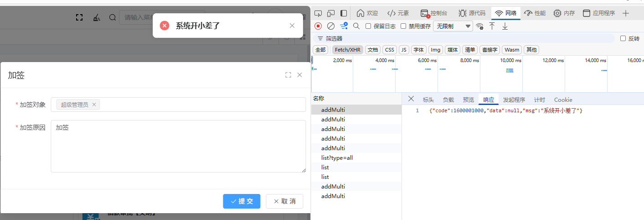Clear the network log

coord(331,26)
